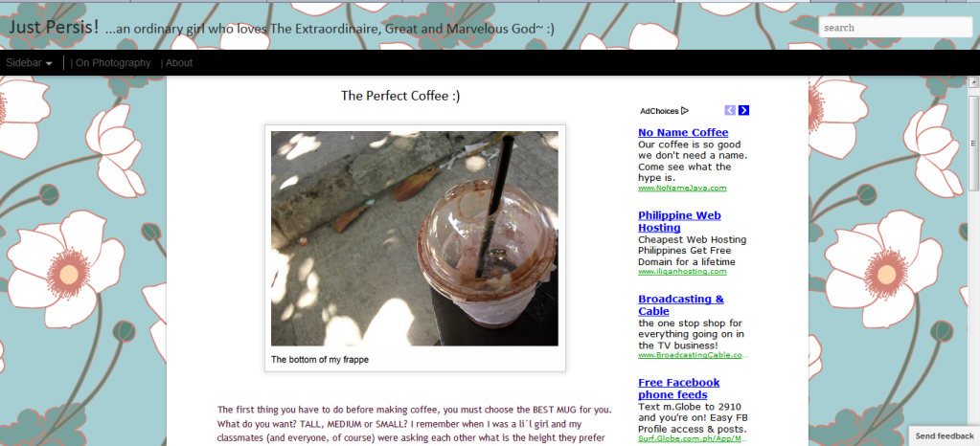
Task: Click The Perfect Coffee post title
Action: click(x=400, y=96)
